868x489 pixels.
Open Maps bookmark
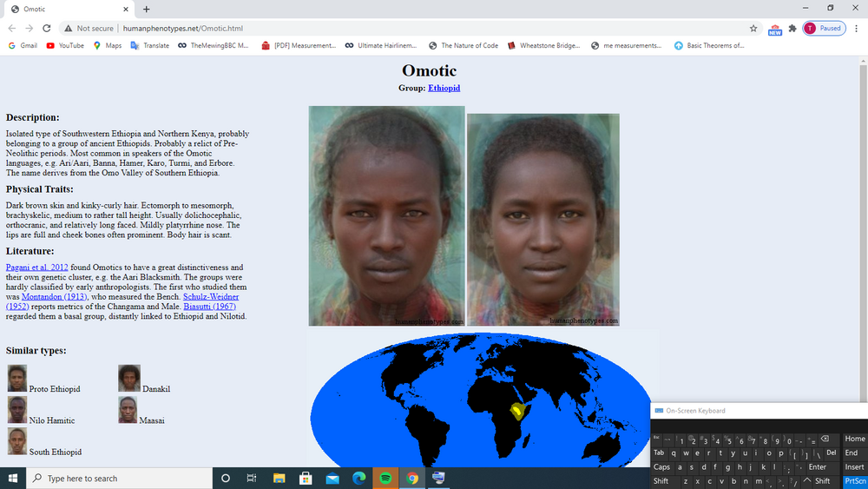108,45
